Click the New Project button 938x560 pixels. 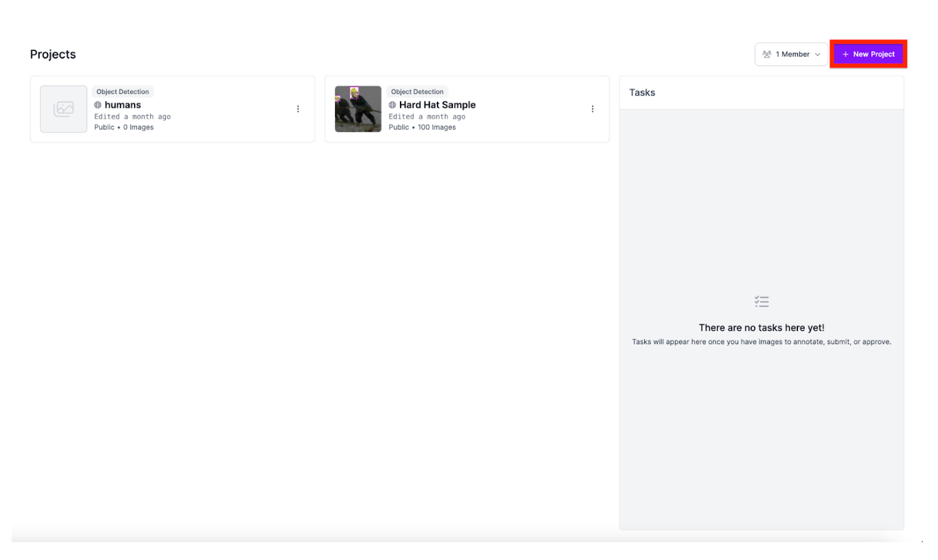coord(868,54)
